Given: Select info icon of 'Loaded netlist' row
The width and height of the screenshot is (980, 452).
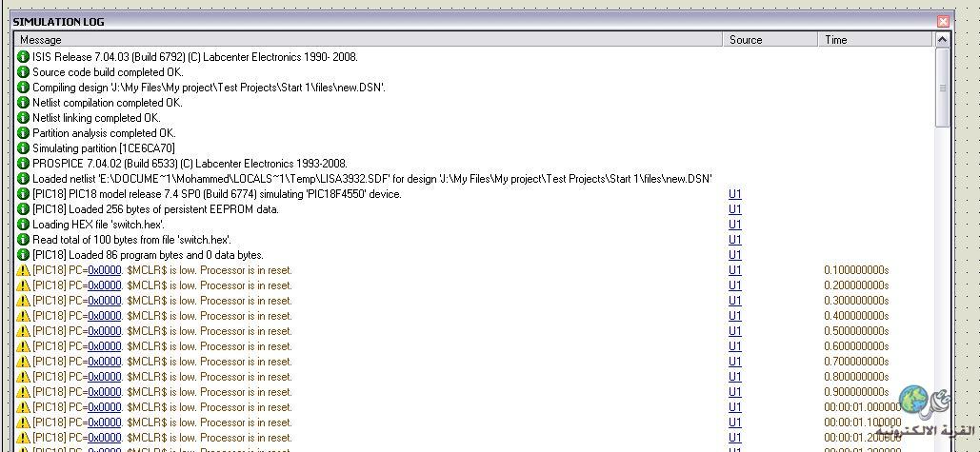Looking at the screenshot, I should click(23, 179).
